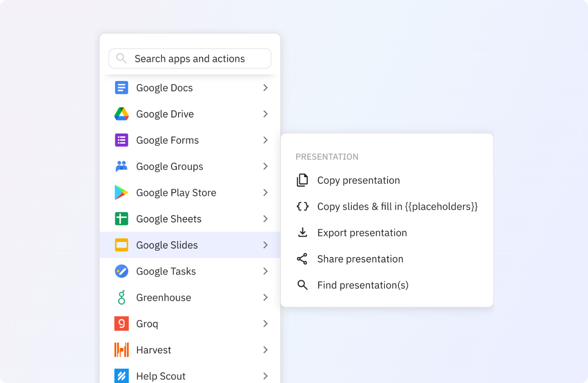Click the share presentation icon
Image resolution: width=588 pixels, height=383 pixels.
pos(302,259)
